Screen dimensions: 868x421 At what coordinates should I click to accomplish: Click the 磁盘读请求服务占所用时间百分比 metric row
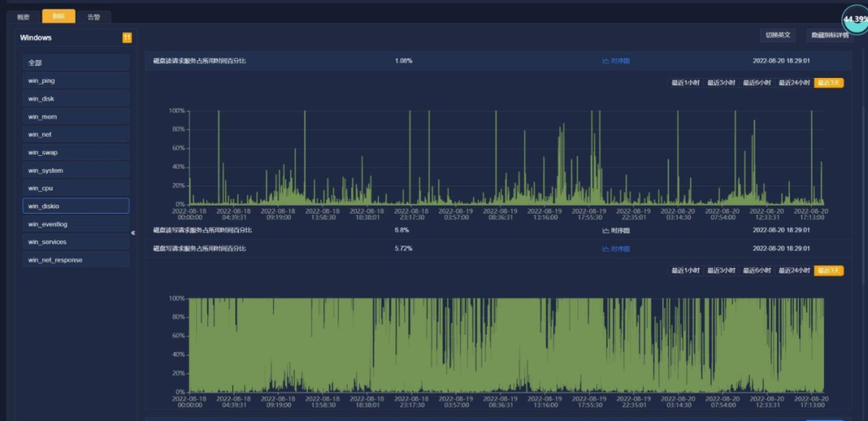tap(498, 61)
